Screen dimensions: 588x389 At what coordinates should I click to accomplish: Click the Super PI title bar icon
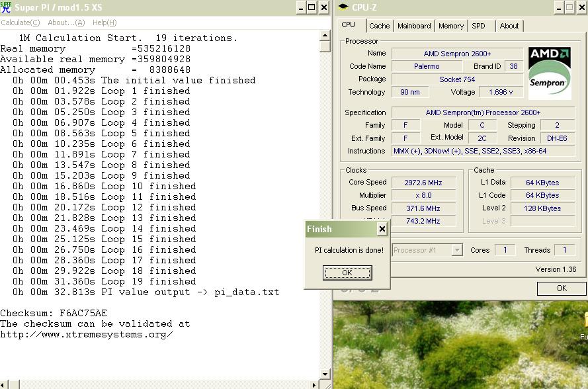[6, 7]
